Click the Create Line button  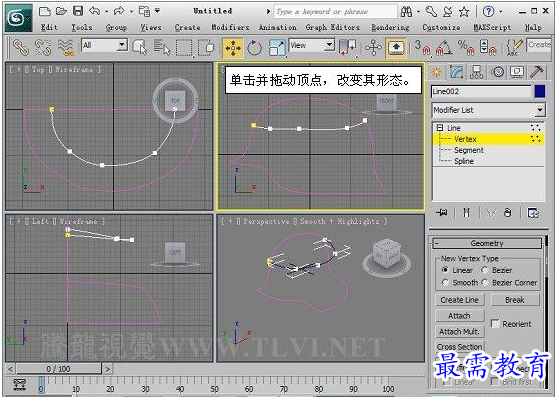point(459,300)
